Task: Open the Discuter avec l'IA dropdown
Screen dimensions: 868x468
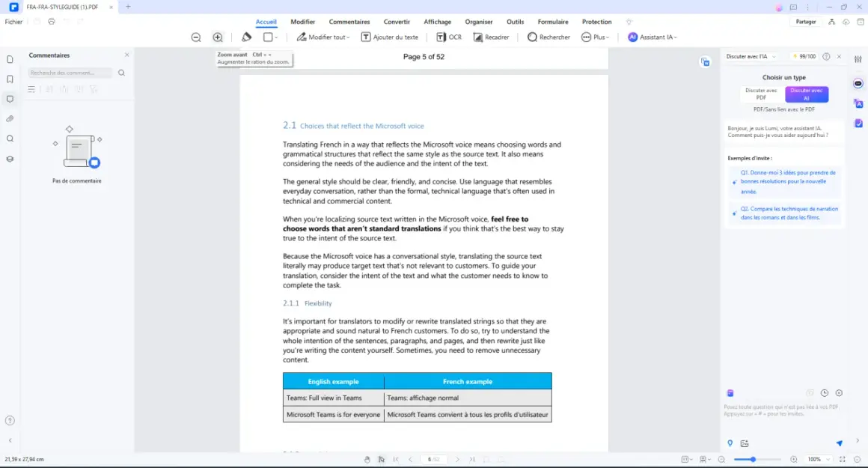Action: coord(751,56)
